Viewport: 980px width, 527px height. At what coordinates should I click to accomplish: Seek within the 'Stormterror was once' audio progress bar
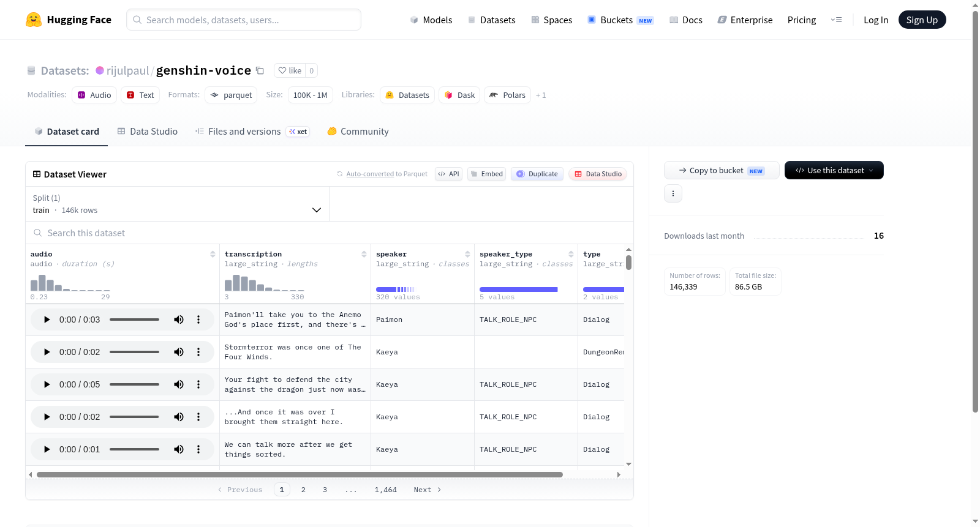pos(134,352)
